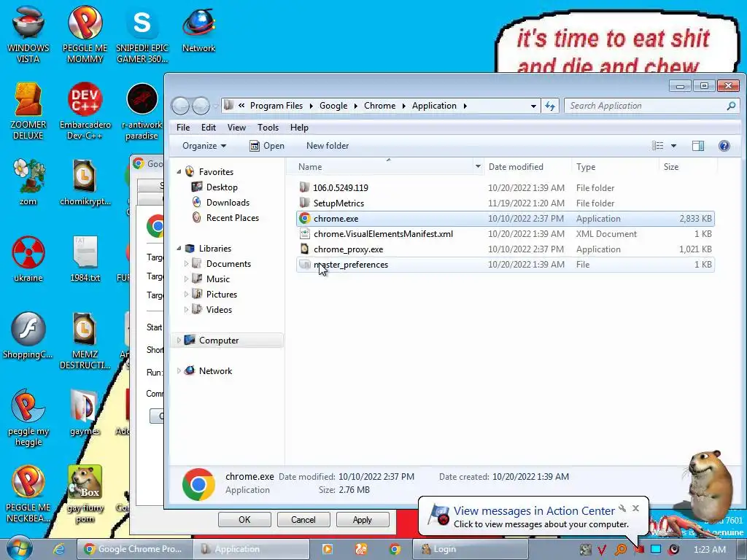Image resolution: width=747 pixels, height=560 pixels.
Task: Expand the Computer tree node
Action: (x=179, y=341)
